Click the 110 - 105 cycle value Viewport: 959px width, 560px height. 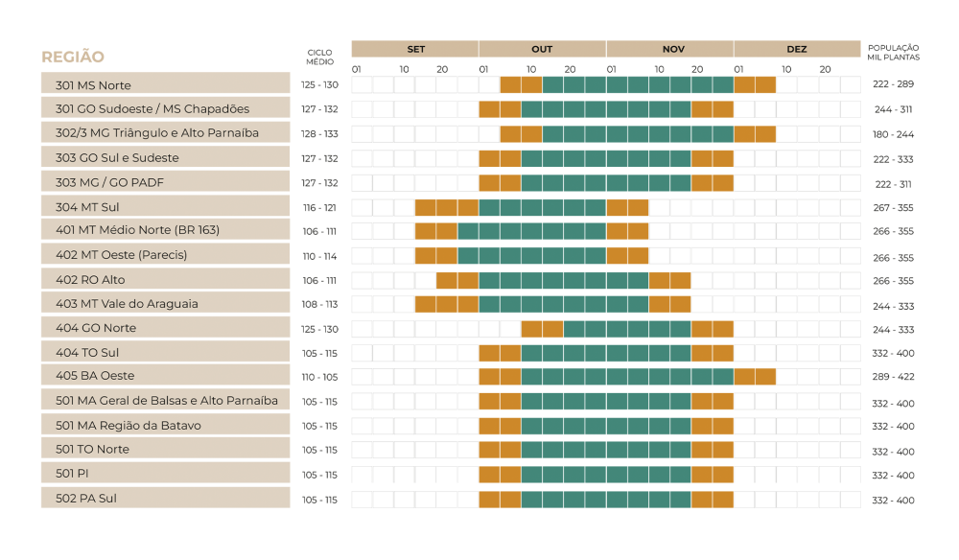320,377
